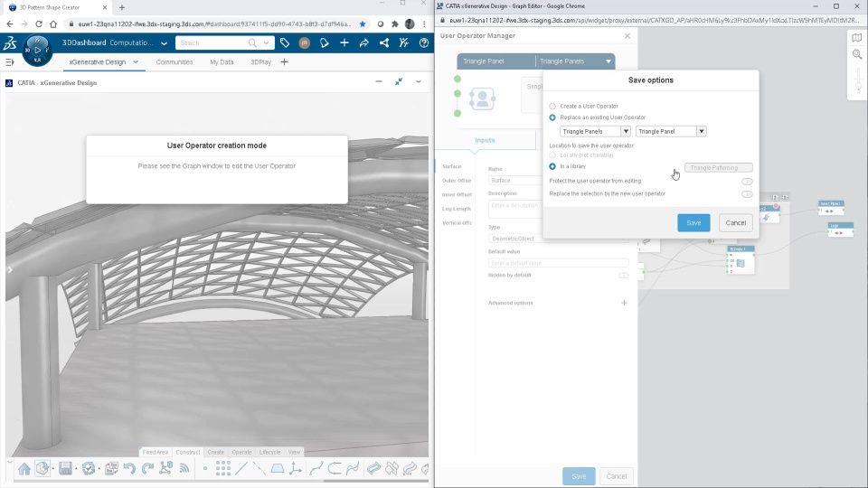Screen dimensions: 868x488
Task: Click the Save disk icon in the CATIA toolbar
Action: pyautogui.click(x=65, y=469)
